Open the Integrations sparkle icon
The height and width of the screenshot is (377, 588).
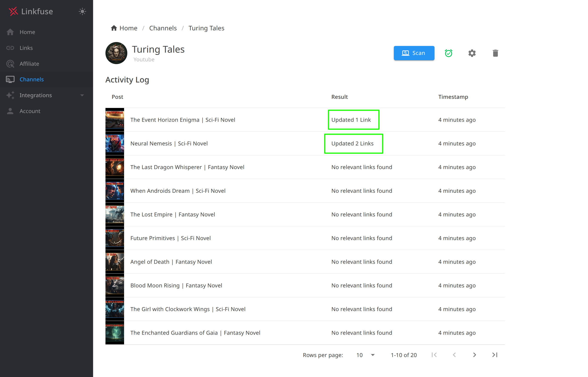10,95
